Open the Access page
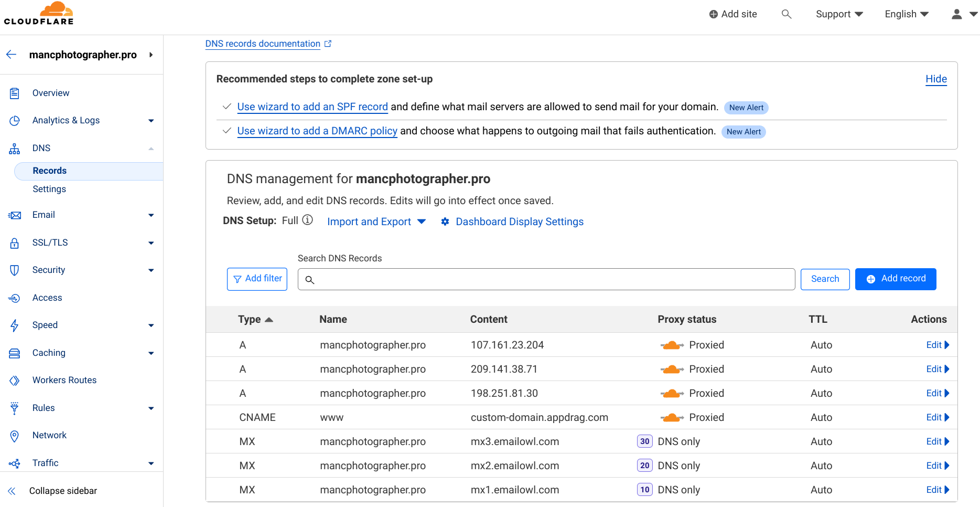The width and height of the screenshot is (980, 507). pos(47,298)
